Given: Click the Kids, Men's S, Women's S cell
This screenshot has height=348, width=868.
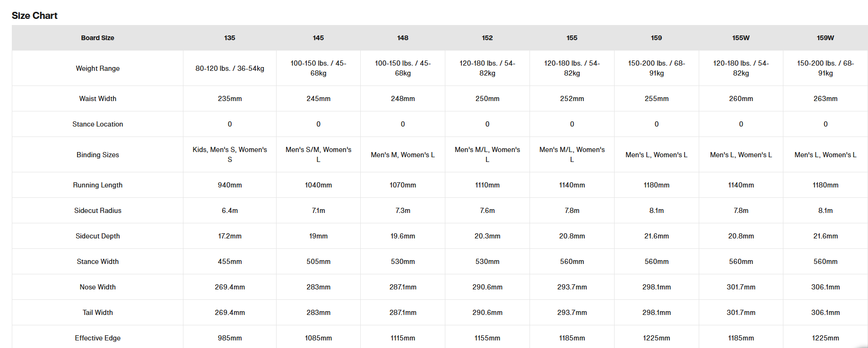Looking at the screenshot, I should [x=230, y=154].
